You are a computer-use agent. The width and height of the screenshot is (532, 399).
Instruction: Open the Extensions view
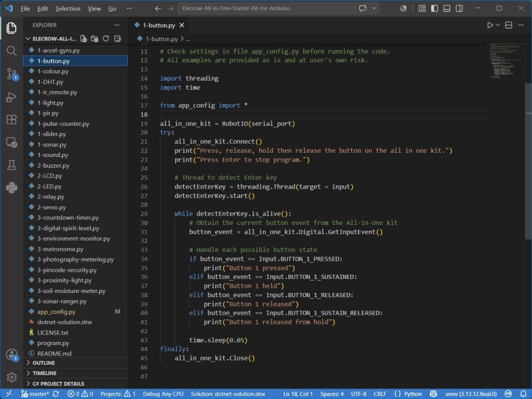pyautogui.click(x=11, y=119)
